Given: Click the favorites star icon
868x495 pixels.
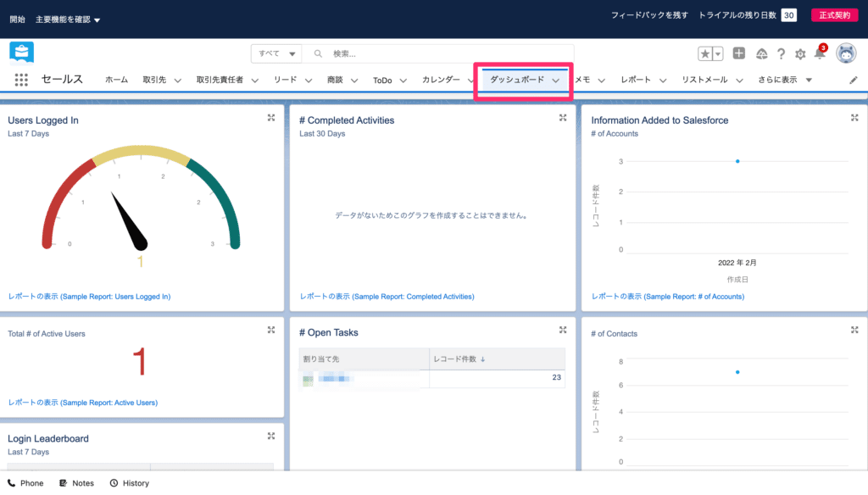Looking at the screenshot, I should coord(704,53).
